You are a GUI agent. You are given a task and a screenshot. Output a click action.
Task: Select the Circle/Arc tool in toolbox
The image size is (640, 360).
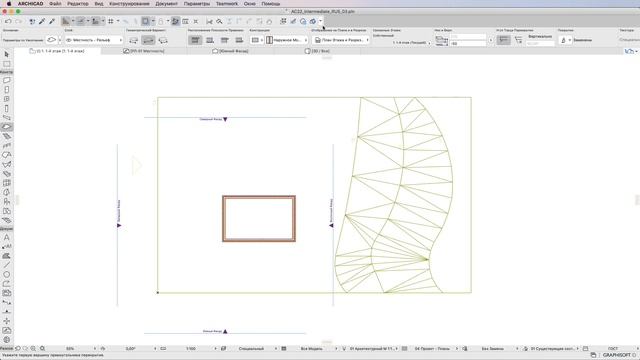pos(7,275)
